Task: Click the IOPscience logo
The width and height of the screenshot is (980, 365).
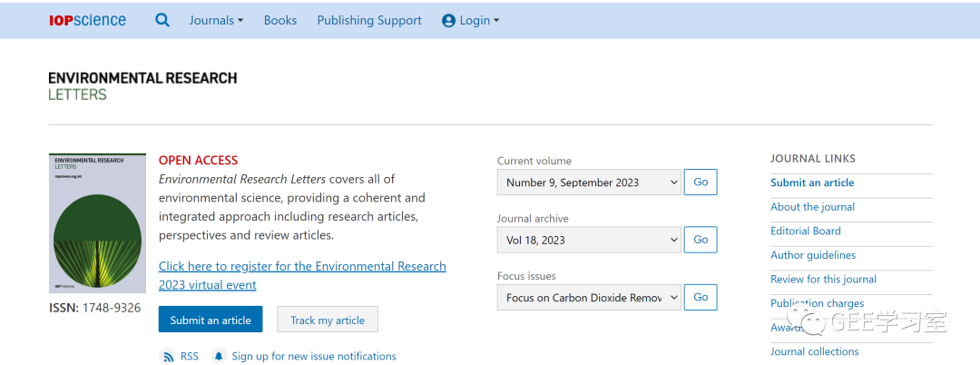Action: coord(87,20)
